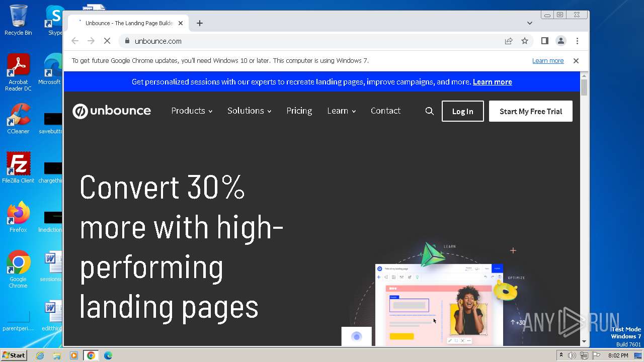Open the Contact page
Viewport: 644px width, 362px height.
click(x=386, y=111)
